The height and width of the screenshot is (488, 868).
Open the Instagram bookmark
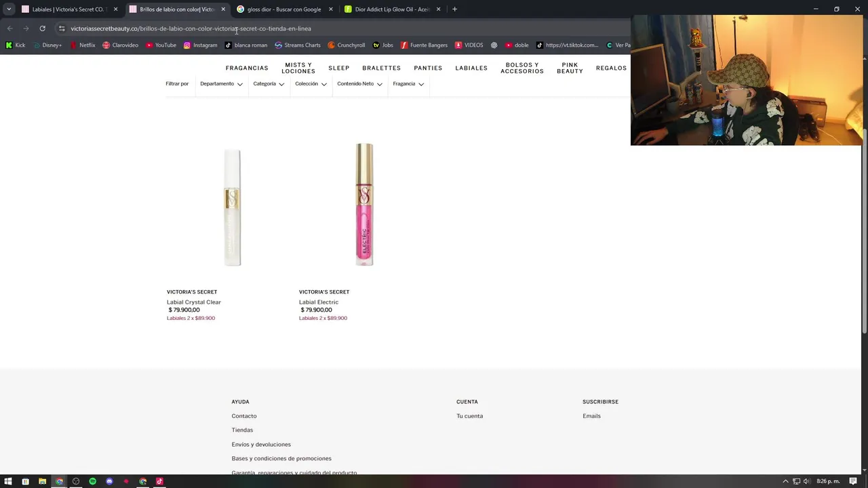200,45
